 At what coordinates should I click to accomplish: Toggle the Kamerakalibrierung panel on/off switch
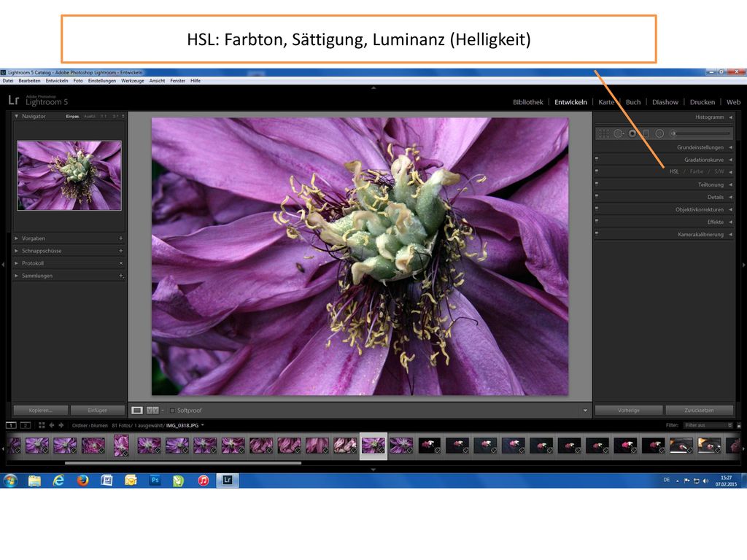coord(597,233)
